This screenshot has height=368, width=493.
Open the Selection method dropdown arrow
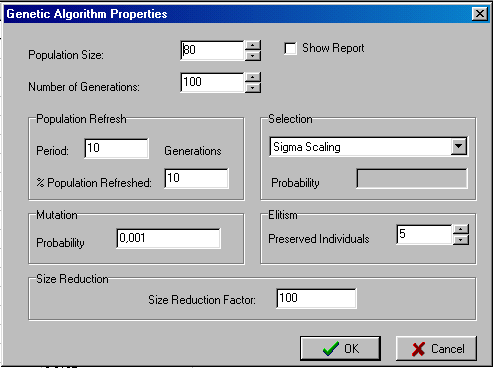pos(459,146)
